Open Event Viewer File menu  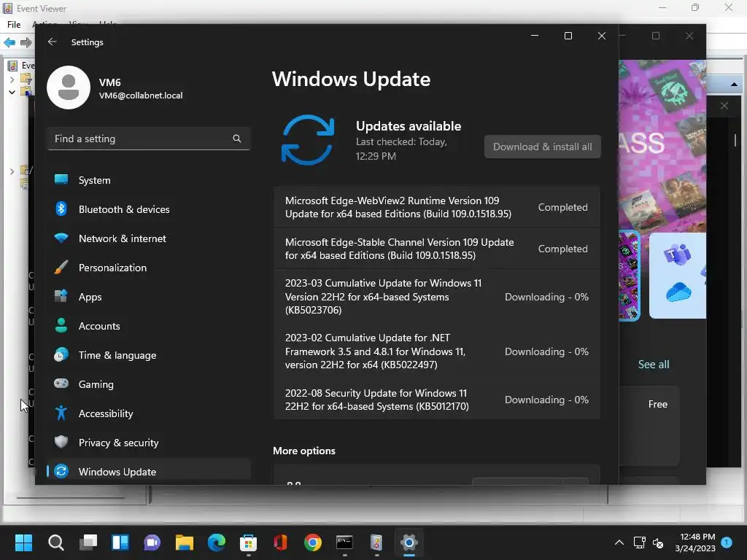pyautogui.click(x=14, y=24)
